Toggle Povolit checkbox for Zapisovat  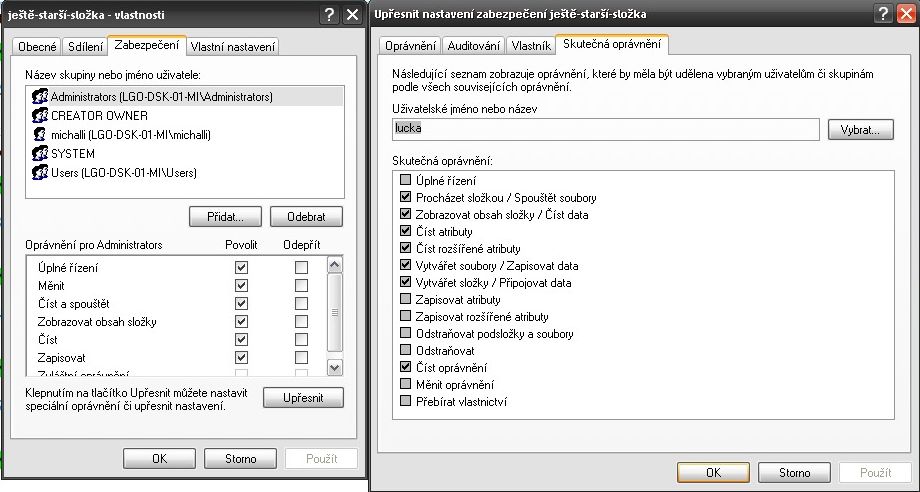point(241,358)
